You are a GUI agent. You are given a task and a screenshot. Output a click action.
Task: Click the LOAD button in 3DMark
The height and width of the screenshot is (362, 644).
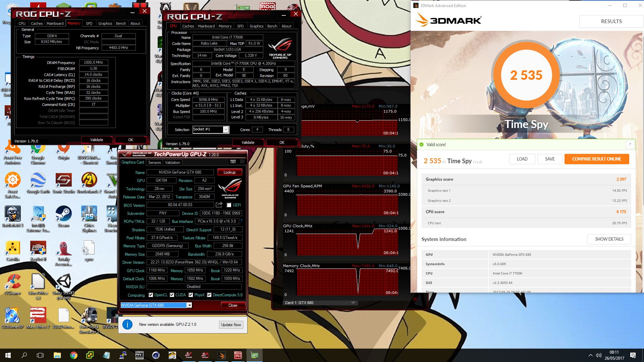tap(522, 159)
